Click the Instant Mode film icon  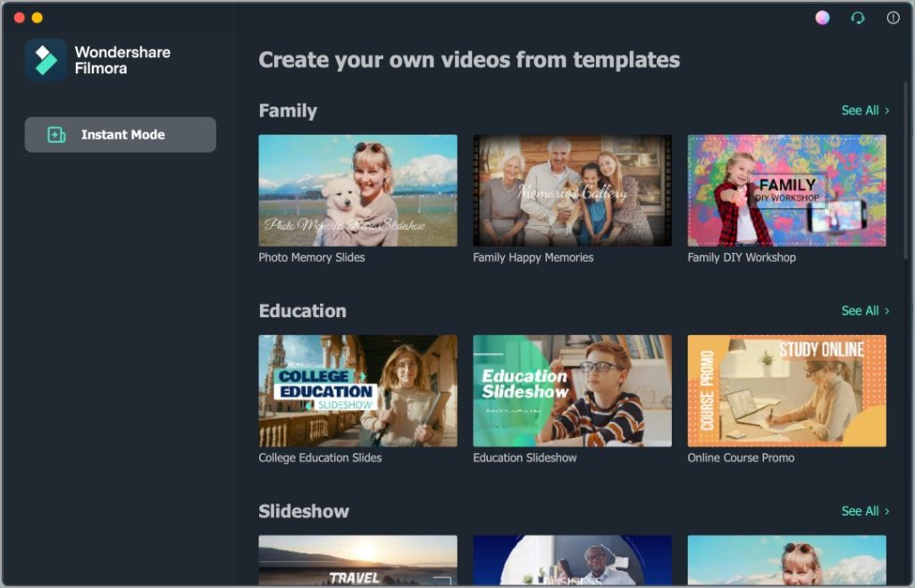56,135
